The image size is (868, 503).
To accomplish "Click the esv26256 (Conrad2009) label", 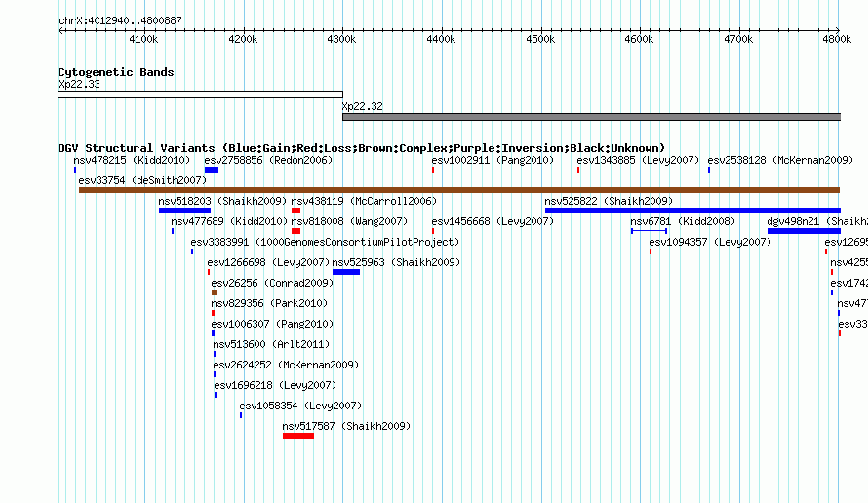I will [x=272, y=283].
